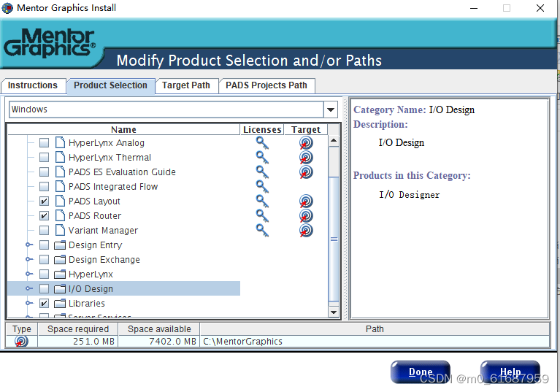Click the document icon beside HyperLynx Analog
The height and width of the screenshot is (392, 560).
click(x=60, y=142)
